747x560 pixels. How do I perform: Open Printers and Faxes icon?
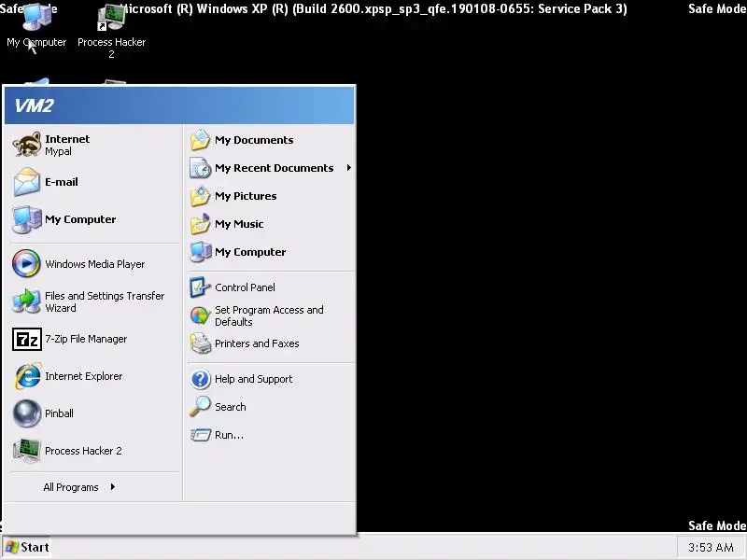pos(200,343)
